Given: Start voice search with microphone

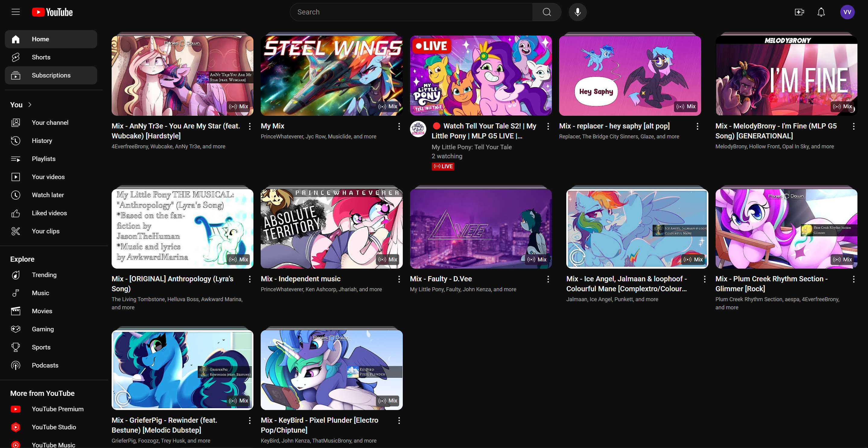Looking at the screenshot, I should 577,12.
